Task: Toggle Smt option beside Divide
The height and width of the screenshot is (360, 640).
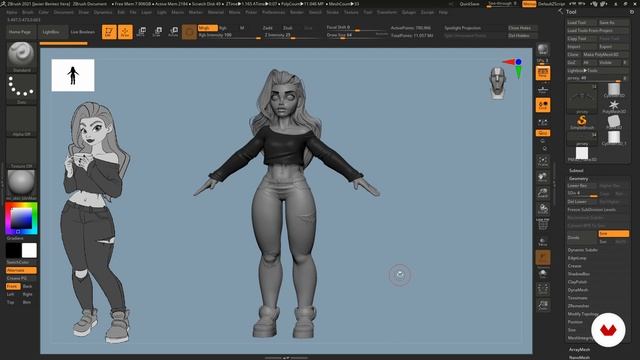Action: 613,234
